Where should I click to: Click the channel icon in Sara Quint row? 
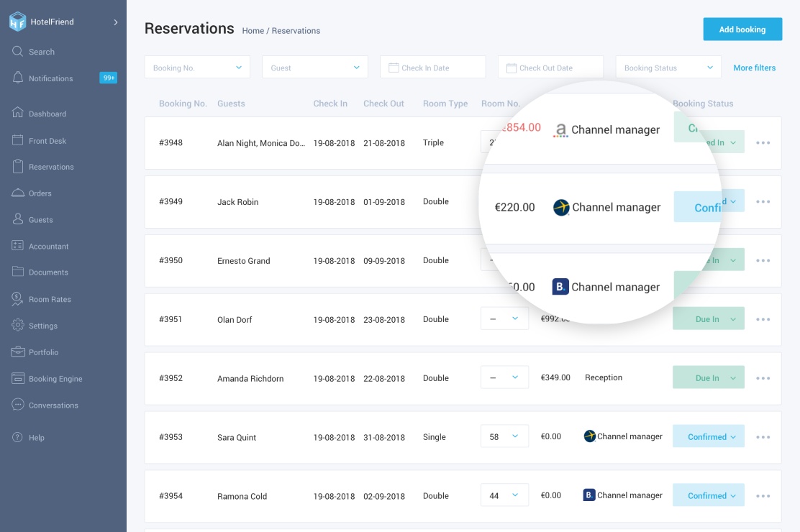click(x=589, y=436)
